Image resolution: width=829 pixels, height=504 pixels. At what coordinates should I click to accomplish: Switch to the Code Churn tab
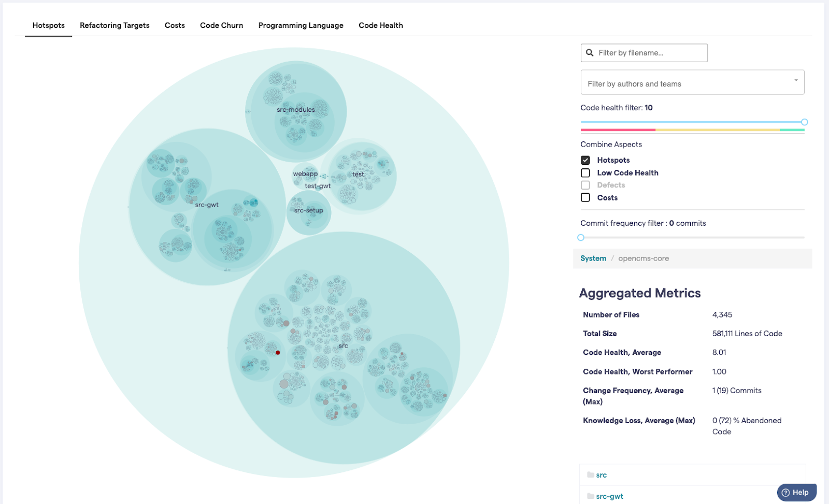tap(221, 25)
